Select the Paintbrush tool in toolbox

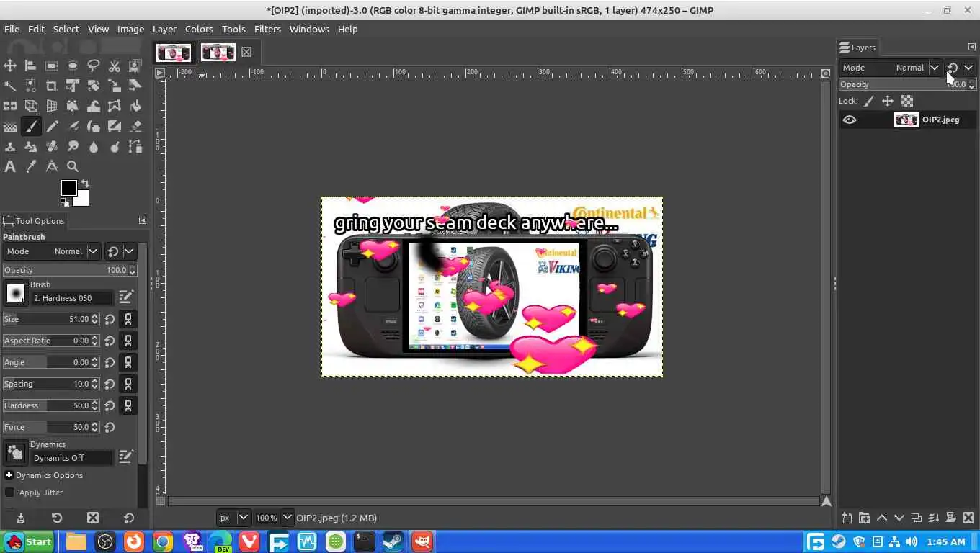pyautogui.click(x=31, y=127)
